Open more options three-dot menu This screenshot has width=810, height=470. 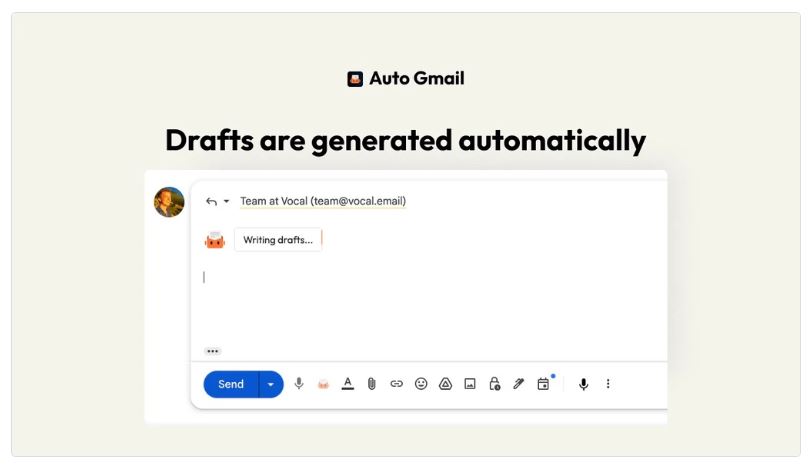(608, 384)
